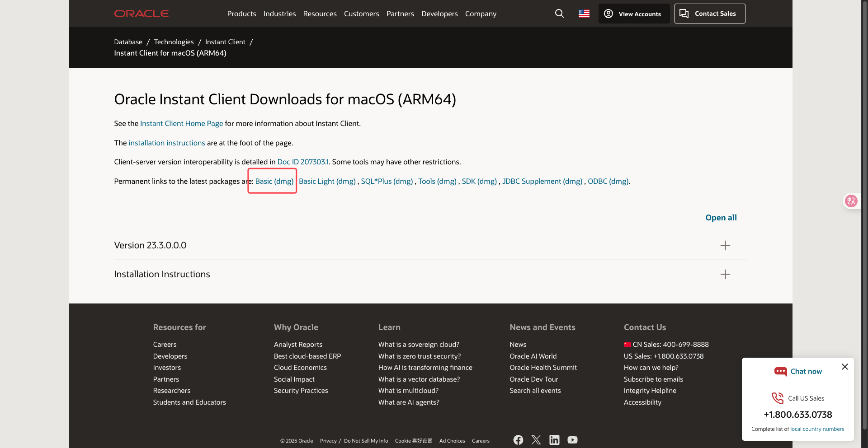This screenshot has height=448, width=868.
Task: Open Students and Educators footer link
Action: coord(189,402)
